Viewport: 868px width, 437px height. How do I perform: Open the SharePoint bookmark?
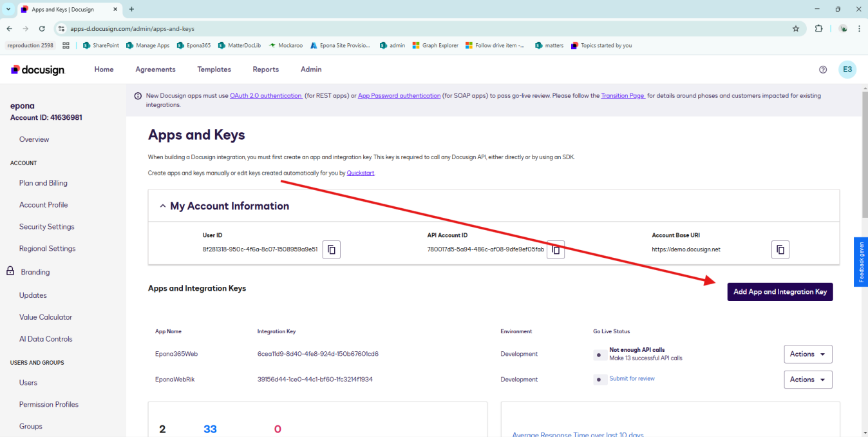pyautogui.click(x=101, y=46)
